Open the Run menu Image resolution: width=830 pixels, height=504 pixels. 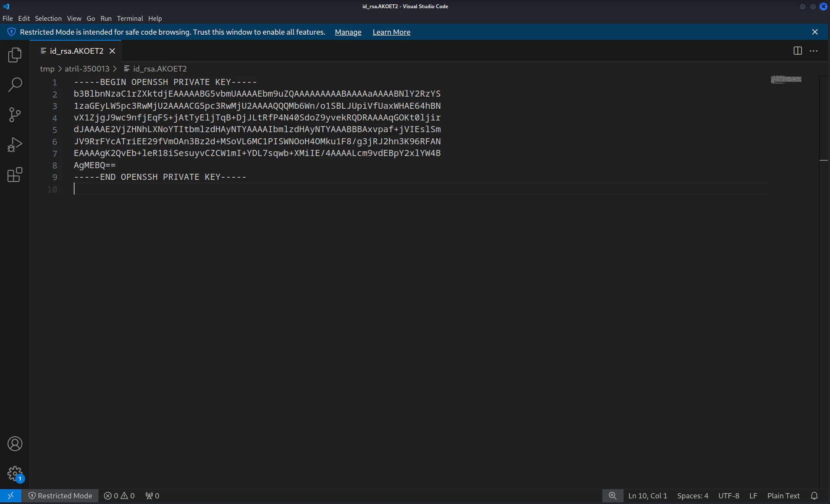[x=106, y=18]
